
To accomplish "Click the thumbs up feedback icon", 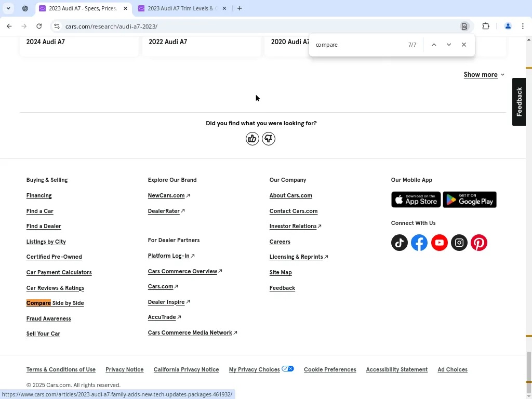I will tap(252, 139).
